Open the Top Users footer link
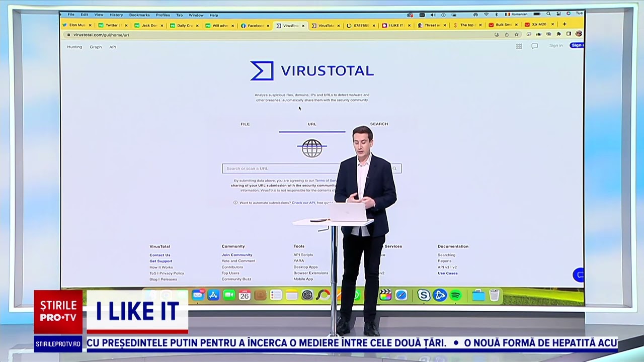Viewport: 644px width, 362px height. 230,273
